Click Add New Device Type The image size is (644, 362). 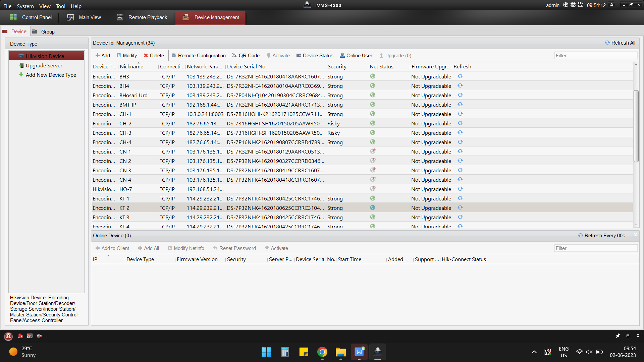[x=48, y=75]
